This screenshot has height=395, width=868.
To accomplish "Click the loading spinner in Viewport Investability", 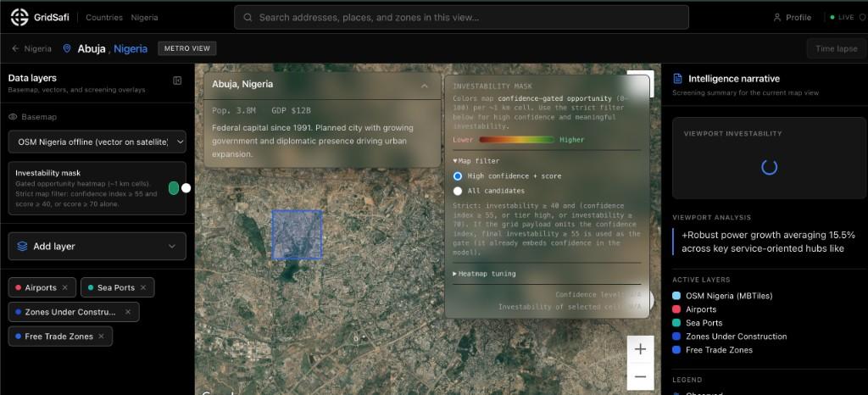I will pos(770,167).
